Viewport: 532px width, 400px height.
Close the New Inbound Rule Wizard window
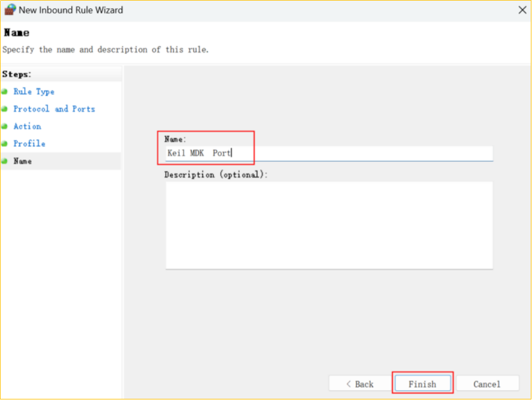click(x=522, y=10)
